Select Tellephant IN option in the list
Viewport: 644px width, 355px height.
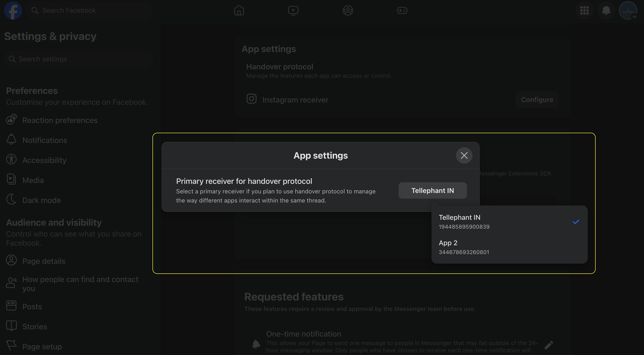[509, 222]
